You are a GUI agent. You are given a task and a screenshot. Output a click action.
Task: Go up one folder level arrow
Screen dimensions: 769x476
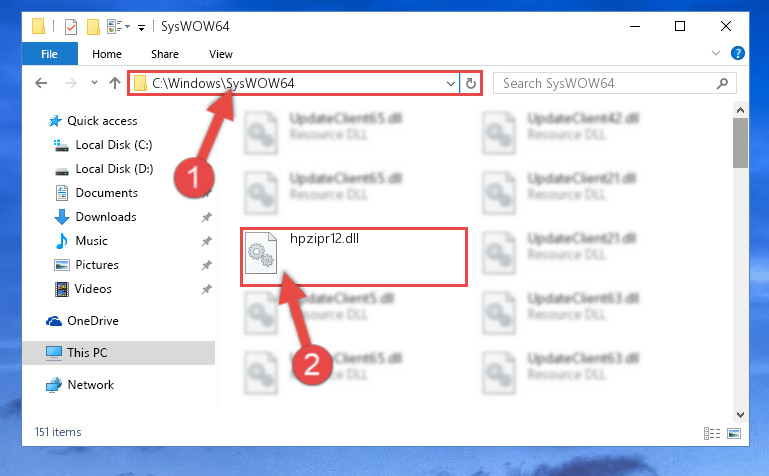pyautogui.click(x=115, y=83)
